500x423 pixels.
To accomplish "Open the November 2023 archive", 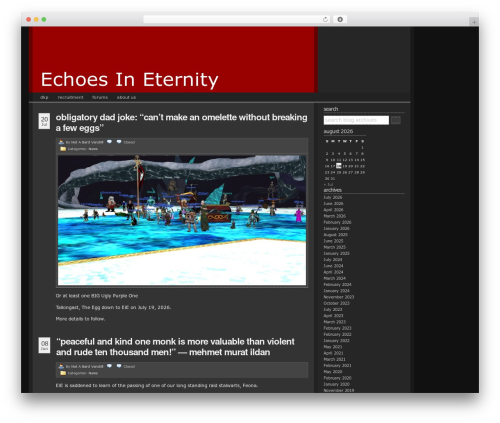I will pos(339,297).
